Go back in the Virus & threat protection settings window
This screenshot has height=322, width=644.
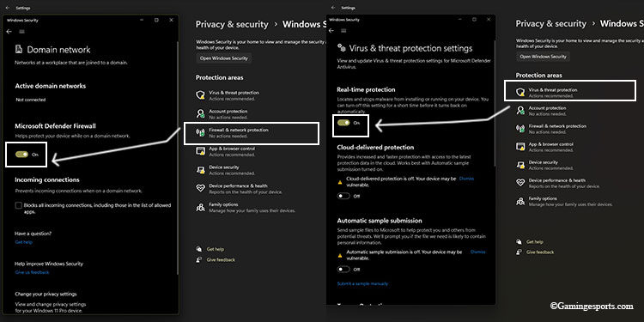(x=331, y=30)
